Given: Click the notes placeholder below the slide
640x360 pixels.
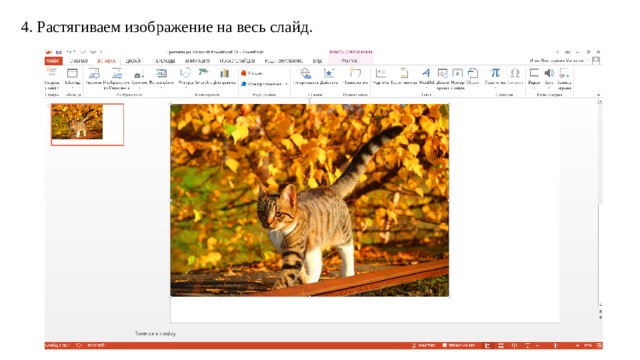Looking at the screenshot, I should 156,333.
